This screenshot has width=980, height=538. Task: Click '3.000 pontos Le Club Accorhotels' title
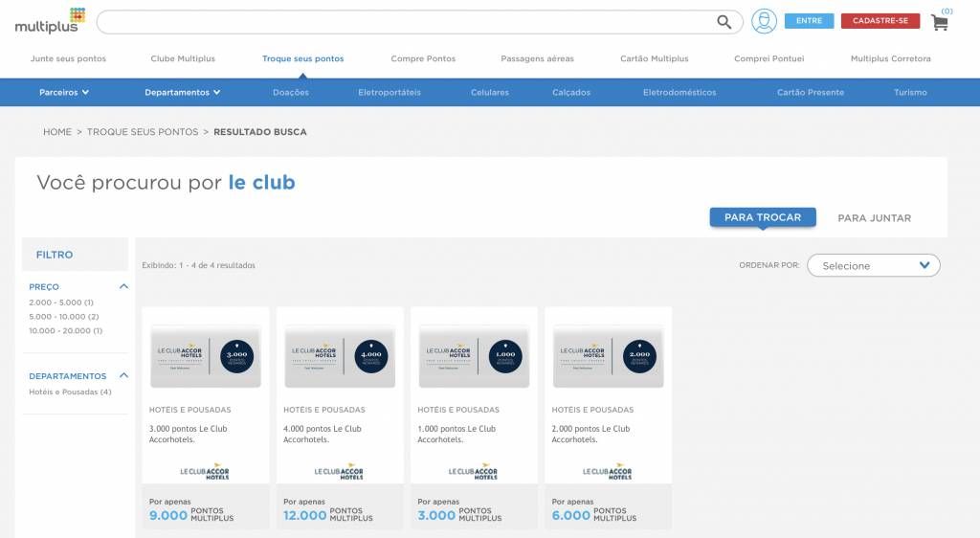coord(189,435)
